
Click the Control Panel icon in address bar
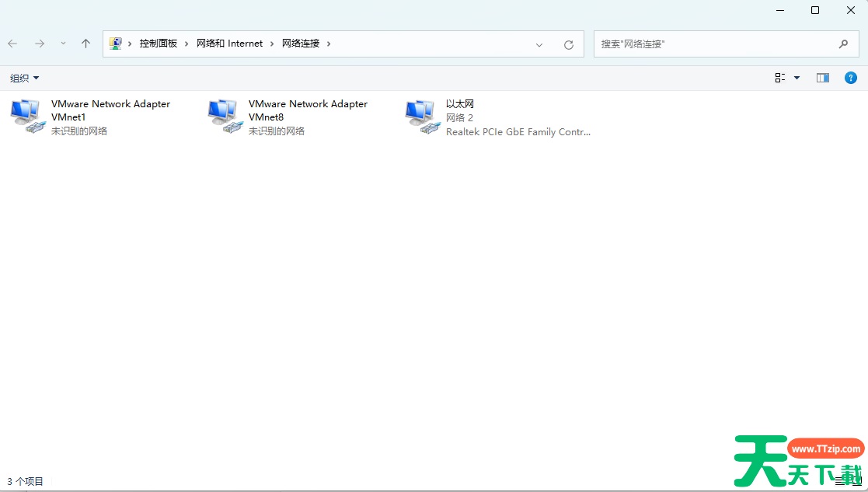[115, 44]
